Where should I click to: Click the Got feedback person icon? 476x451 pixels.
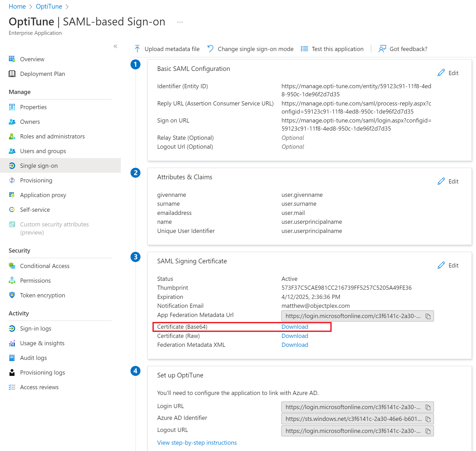382,49
